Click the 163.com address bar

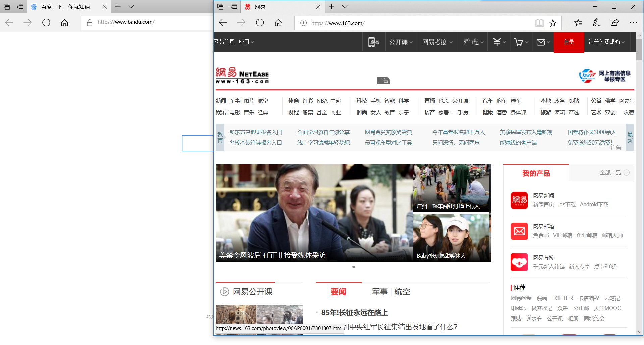(x=428, y=23)
